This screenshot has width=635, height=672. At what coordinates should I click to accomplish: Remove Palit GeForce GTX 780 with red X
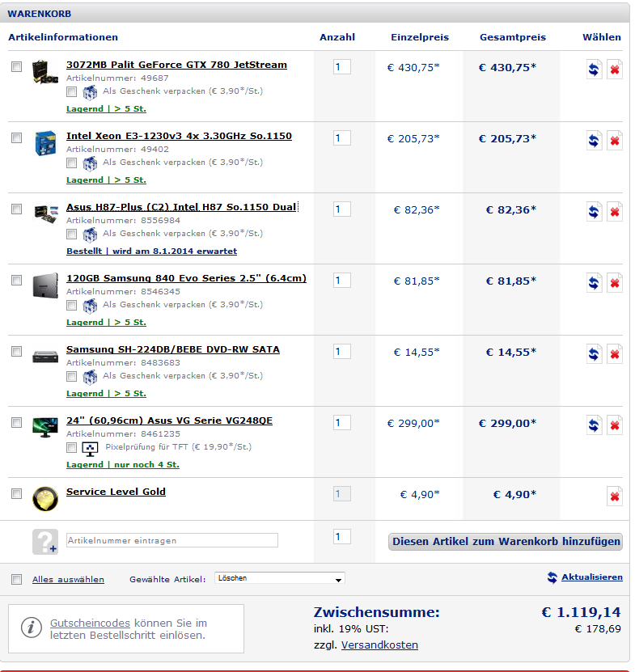point(615,69)
